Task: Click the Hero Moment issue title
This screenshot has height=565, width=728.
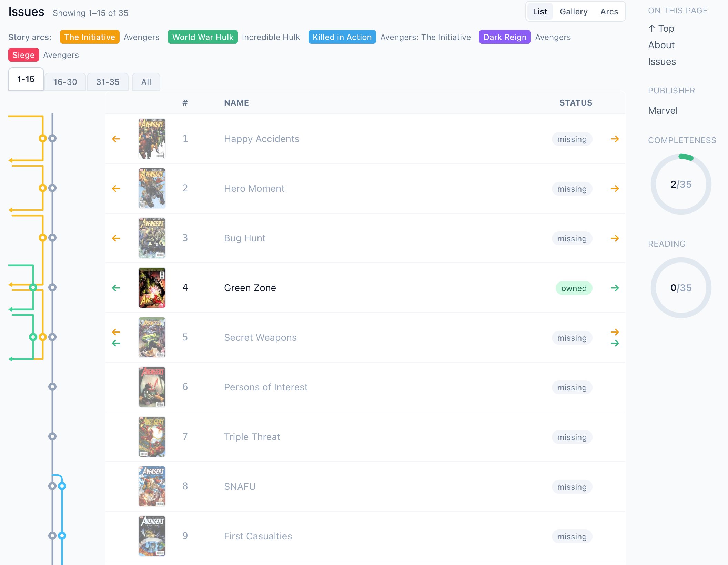Action: pos(254,188)
